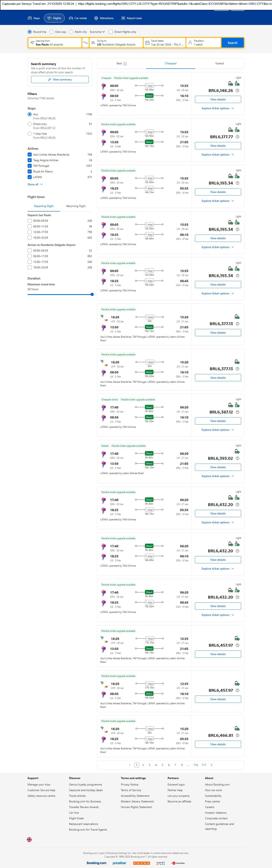Click the blue Search button
Screen dimensions: 272x868
(232, 43)
